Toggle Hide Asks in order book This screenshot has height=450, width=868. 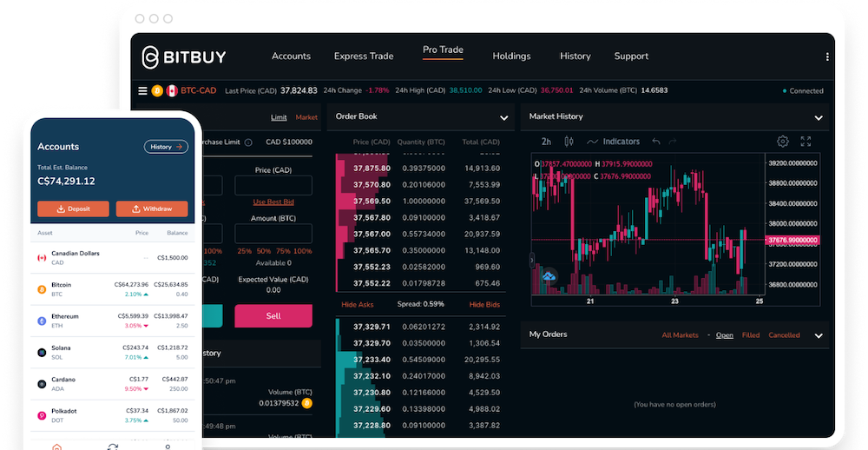pos(357,305)
